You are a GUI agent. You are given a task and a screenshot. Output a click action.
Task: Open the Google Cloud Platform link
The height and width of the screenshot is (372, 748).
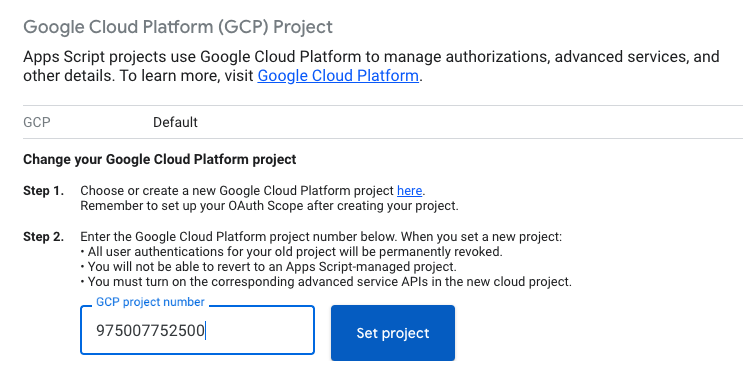338,76
